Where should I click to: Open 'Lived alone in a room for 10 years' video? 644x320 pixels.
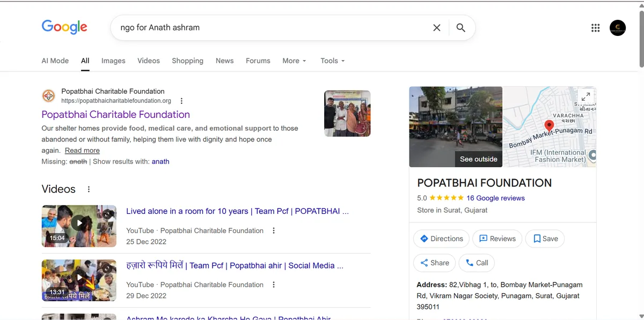click(237, 211)
